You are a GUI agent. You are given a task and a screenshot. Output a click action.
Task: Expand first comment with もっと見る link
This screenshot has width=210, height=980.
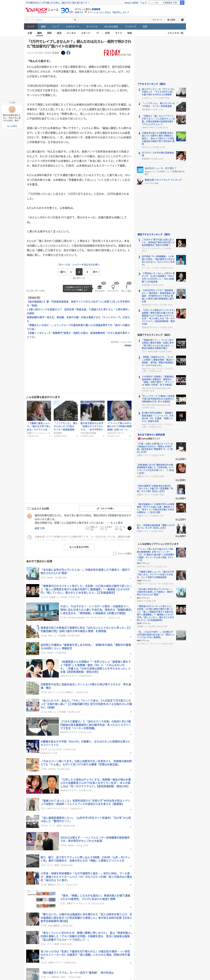[x=117, y=523]
